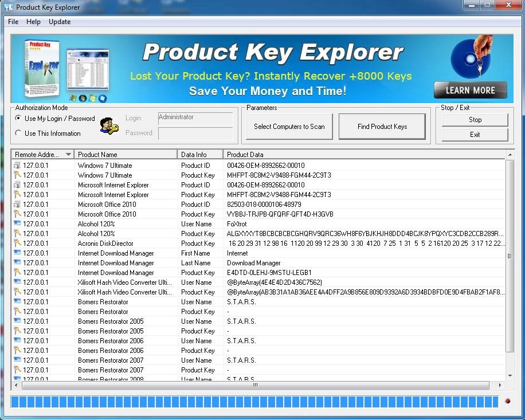The width and height of the screenshot is (525, 420).
Task: Click the @ByteArray(4E4E4D2D436C7562) value
Action: coord(275,282)
